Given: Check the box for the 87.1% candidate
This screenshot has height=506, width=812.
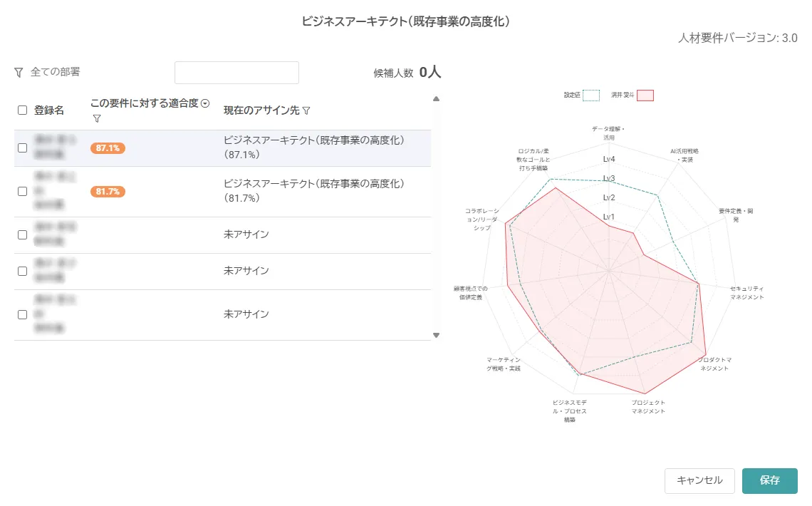Looking at the screenshot, I should click(x=22, y=148).
